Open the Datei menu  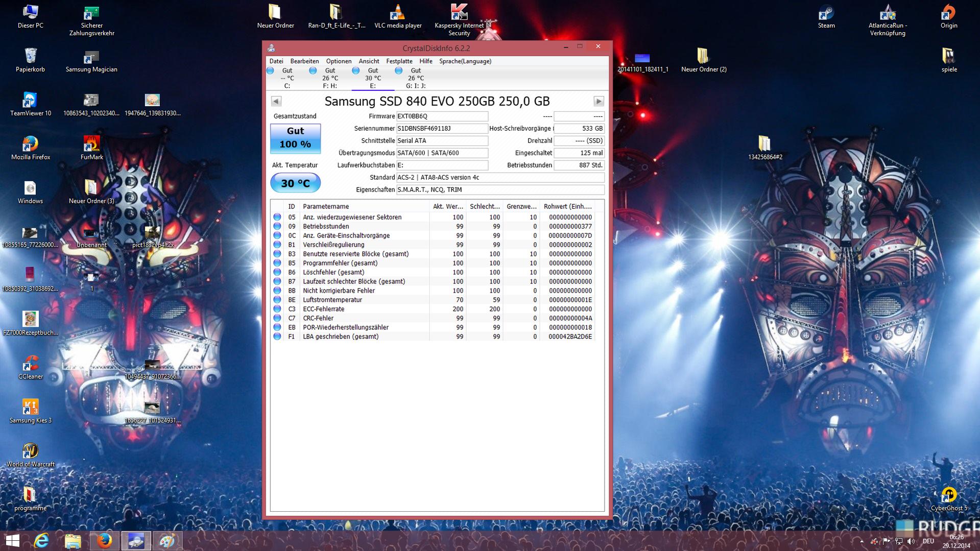tap(276, 61)
